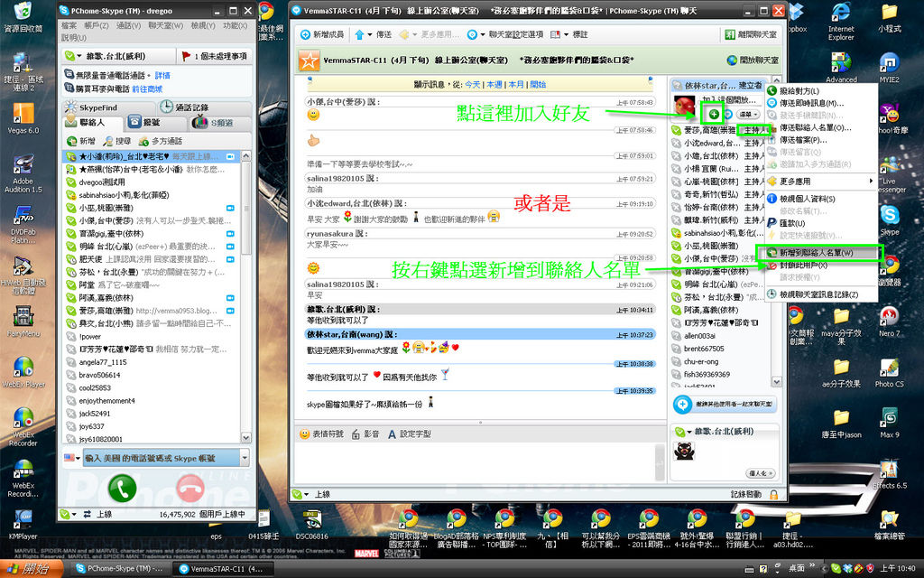Open the phone number combo box arrow
The width and height of the screenshot is (924, 578).
pyautogui.click(x=245, y=458)
